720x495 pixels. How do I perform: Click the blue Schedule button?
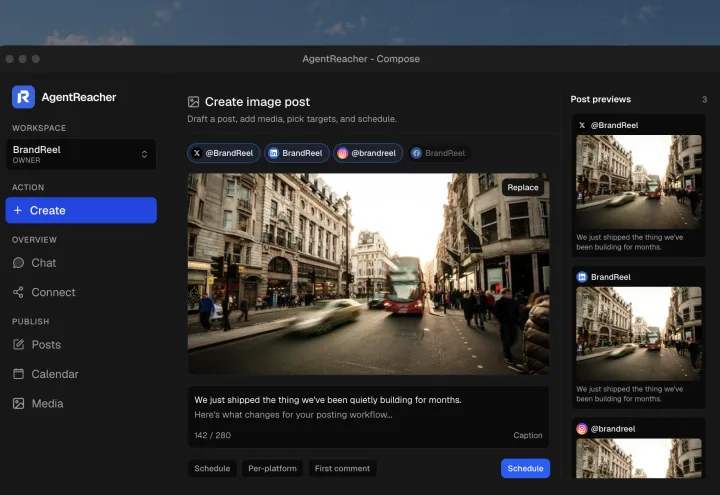tap(525, 468)
